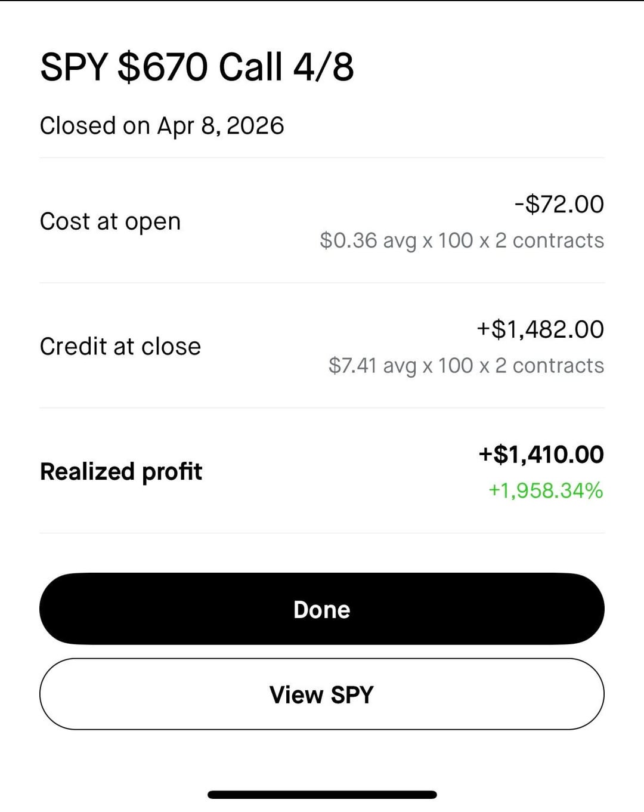The height and width of the screenshot is (812, 644).
Task: Tap the divider under the Cost at open row
Action: tap(322, 283)
